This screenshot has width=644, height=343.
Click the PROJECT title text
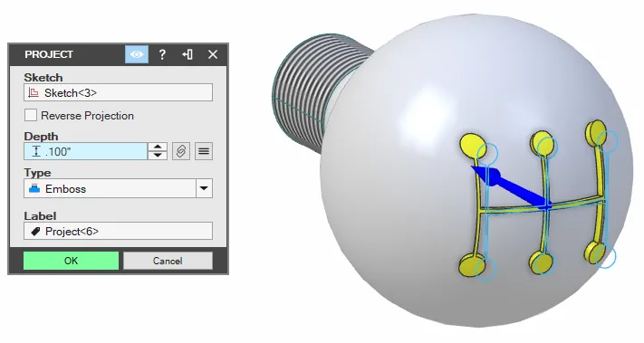point(49,54)
